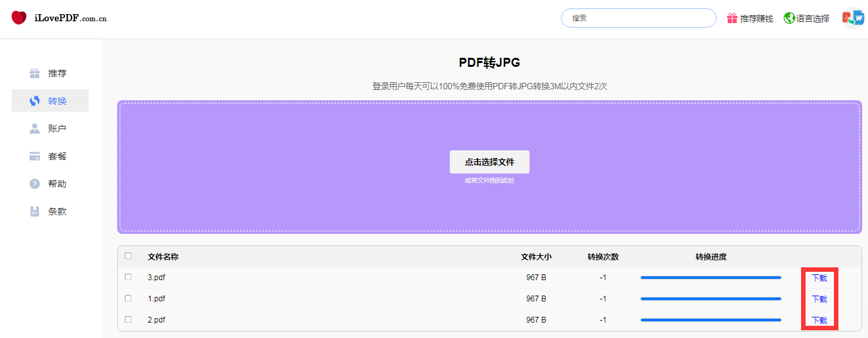868x338 pixels.
Task: Toggle the select-all checkbox in table header
Action: (128, 256)
